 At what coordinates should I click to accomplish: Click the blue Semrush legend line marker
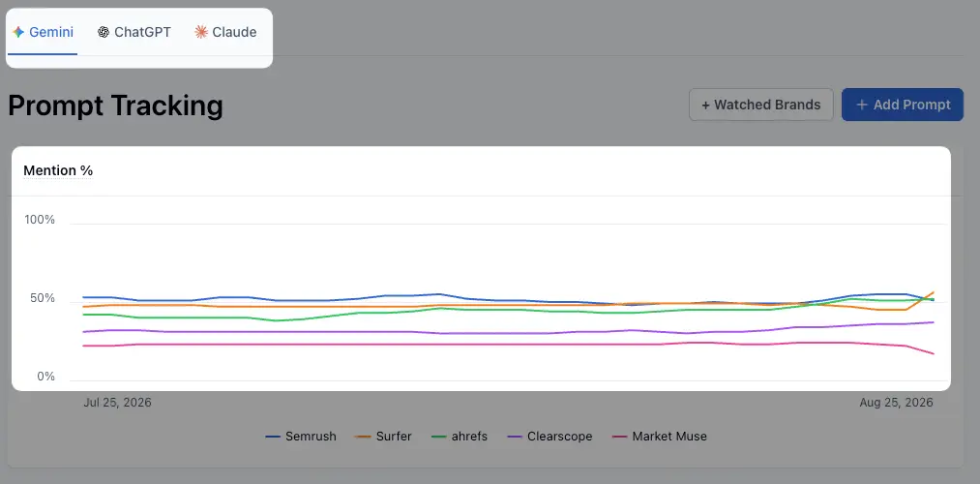pyautogui.click(x=273, y=437)
